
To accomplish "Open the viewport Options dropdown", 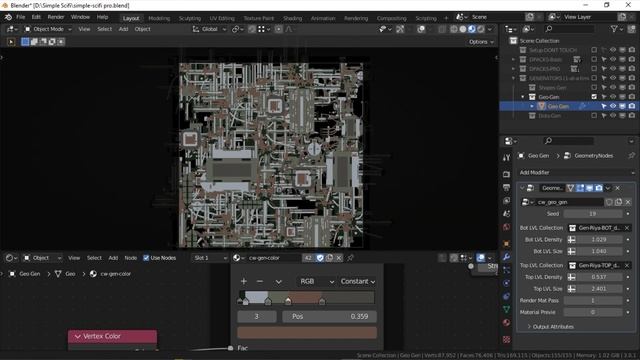I will [481, 42].
